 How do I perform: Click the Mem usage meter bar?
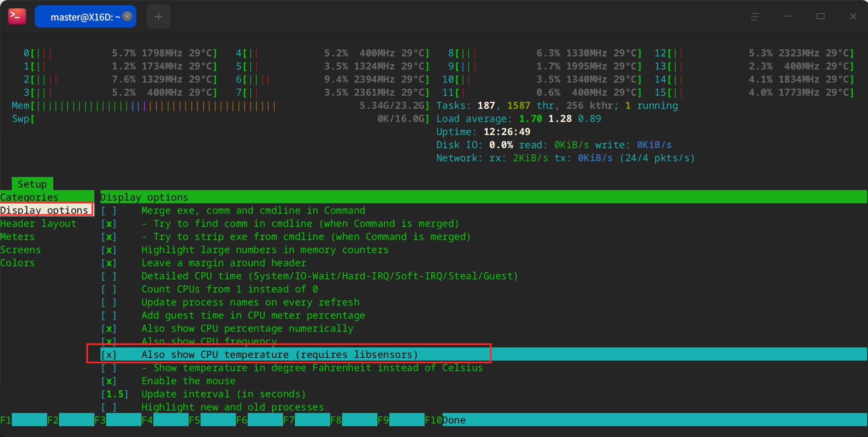[x=221, y=105]
